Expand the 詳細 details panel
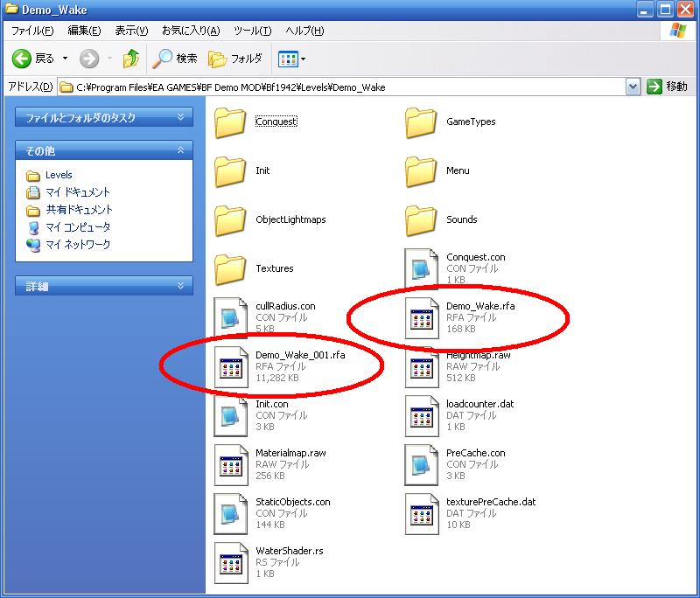 (104, 286)
